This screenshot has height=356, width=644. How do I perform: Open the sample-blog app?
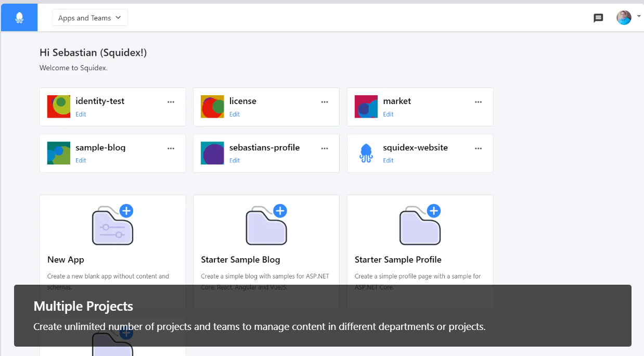tap(100, 147)
